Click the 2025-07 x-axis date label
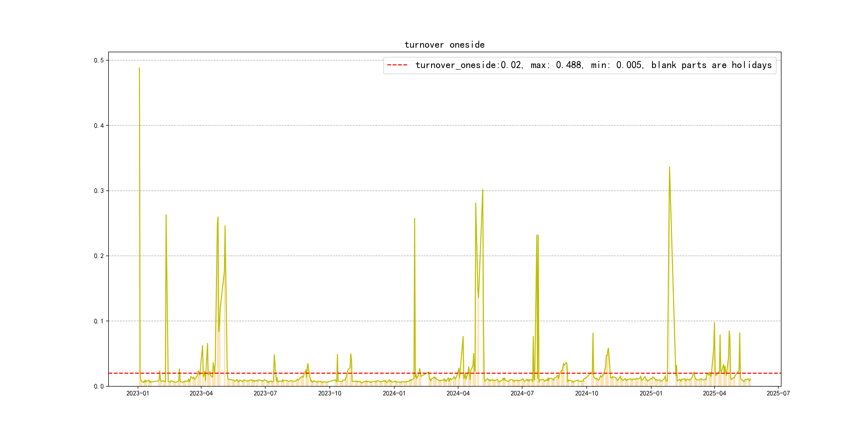The image size is (868, 434). (778, 393)
